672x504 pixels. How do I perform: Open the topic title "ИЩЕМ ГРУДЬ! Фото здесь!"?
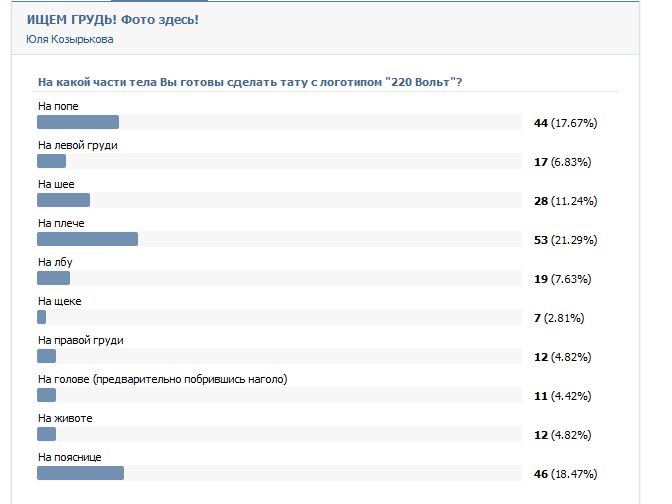click(x=113, y=20)
